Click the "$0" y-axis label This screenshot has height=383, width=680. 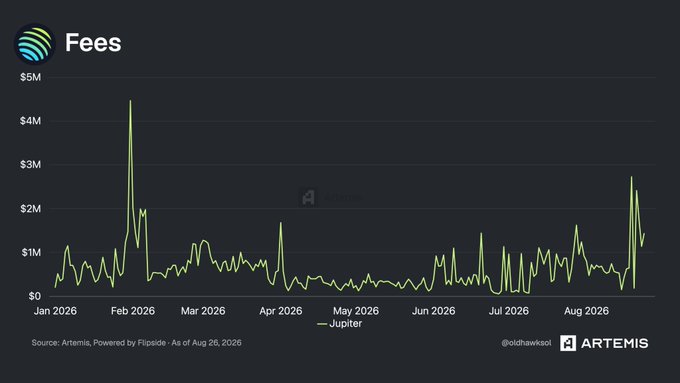coord(35,296)
